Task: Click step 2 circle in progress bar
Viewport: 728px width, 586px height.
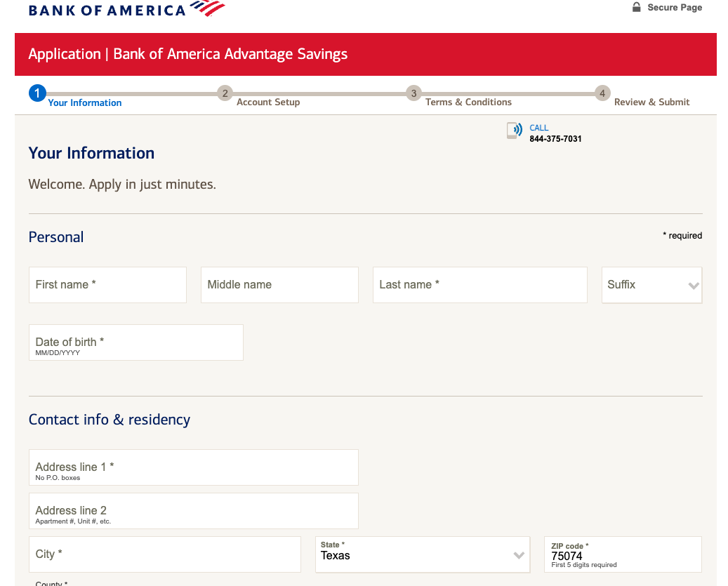Action: [x=225, y=93]
